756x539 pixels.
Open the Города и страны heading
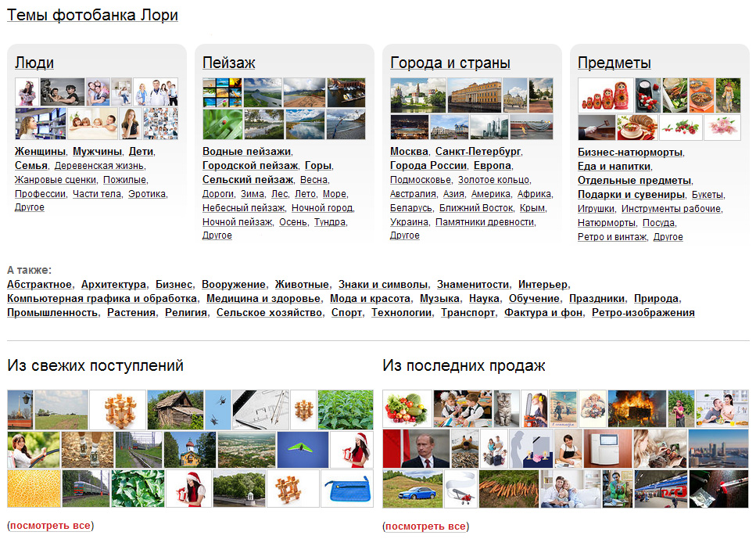click(x=450, y=63)
